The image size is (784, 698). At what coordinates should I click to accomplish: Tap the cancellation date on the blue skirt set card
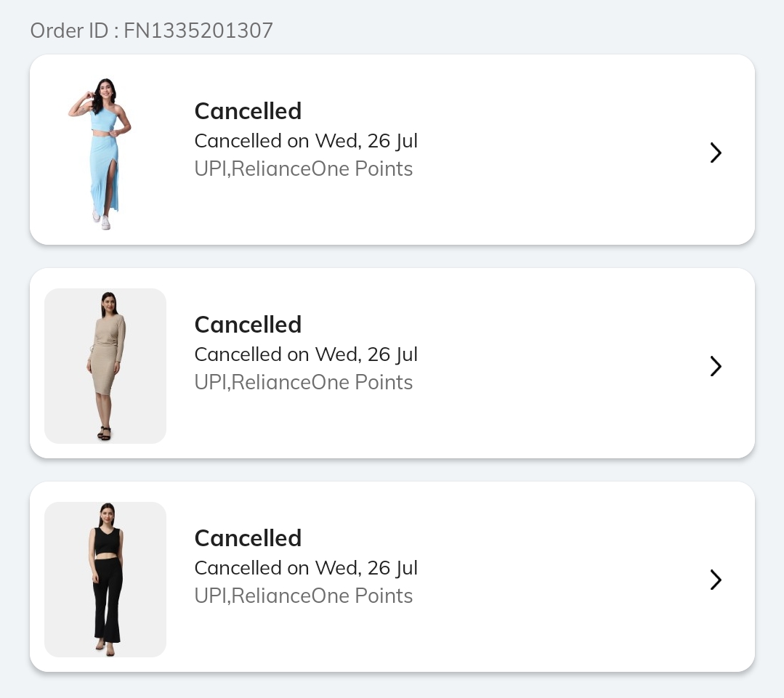coord(306,140)
